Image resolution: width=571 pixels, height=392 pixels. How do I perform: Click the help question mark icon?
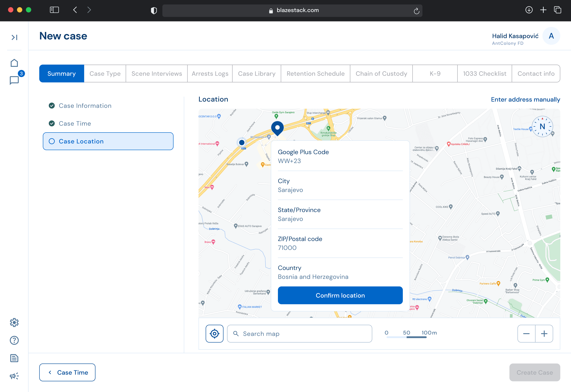(x=14, y=340)
